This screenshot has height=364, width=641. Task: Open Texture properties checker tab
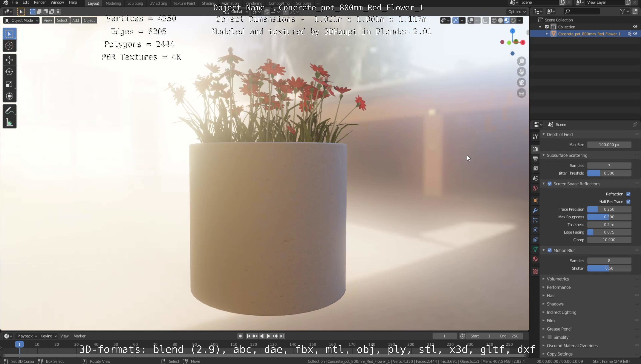coord(535,271)
